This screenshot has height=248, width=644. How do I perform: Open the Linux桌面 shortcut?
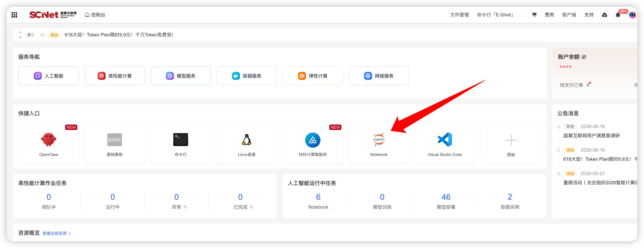246,143
